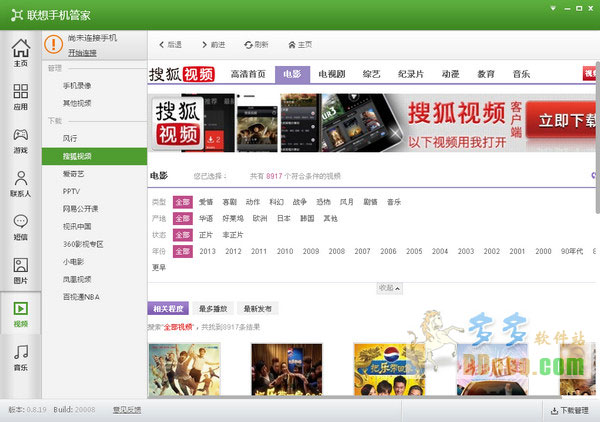Switch to the 电视剧 tab
Screen dimensions: 600x422
pos(332,74)
